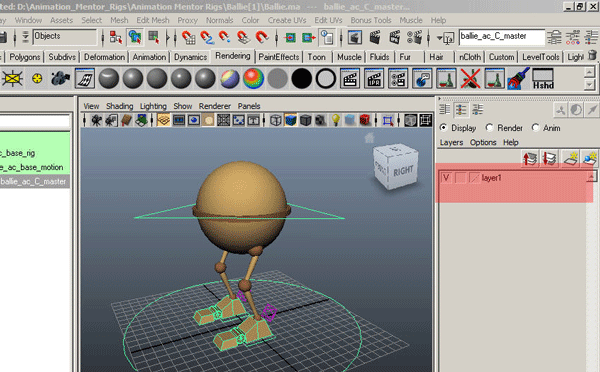Switch to the Toon shelf tab
Viewport: 600px width, 372px height.
(x=316, y=57)
